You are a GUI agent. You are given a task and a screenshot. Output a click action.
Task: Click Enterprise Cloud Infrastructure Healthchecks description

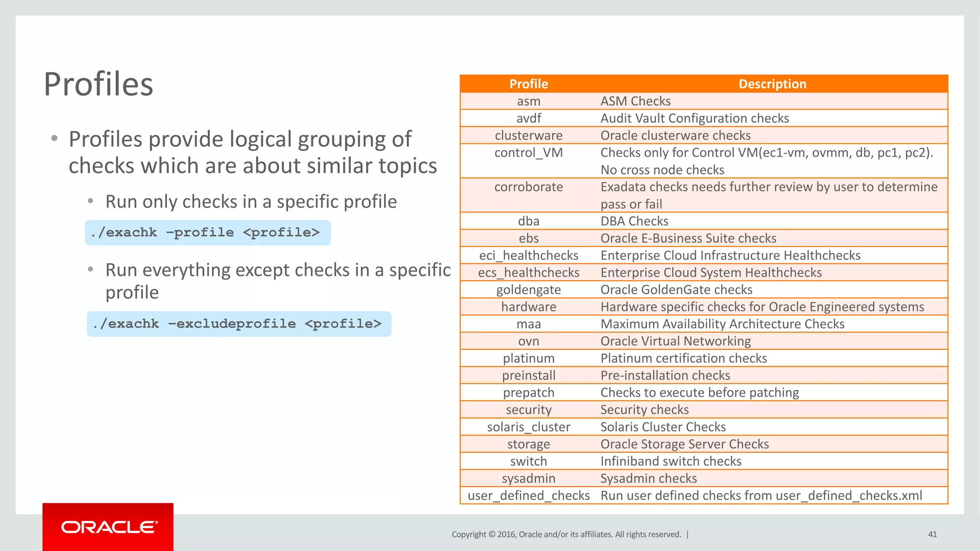tap(731, 255)
